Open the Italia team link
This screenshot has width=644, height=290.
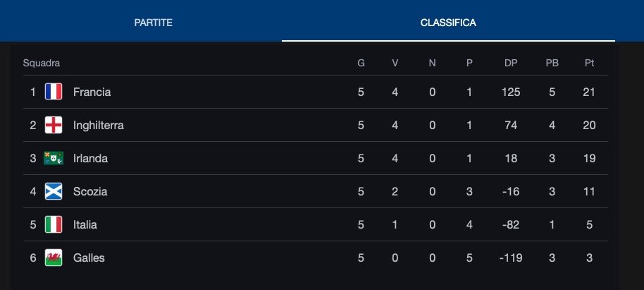tap(85, 224)
